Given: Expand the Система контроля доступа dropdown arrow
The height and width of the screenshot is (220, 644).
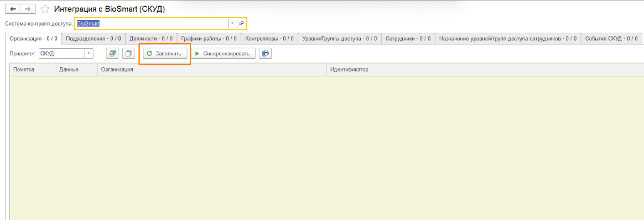Looking at the screenshot, I should 232,23.
